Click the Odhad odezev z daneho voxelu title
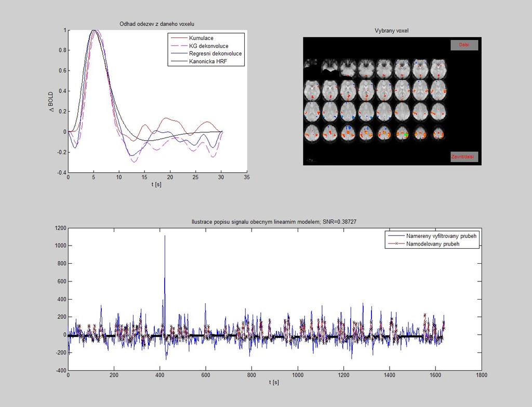 [157, 24]
